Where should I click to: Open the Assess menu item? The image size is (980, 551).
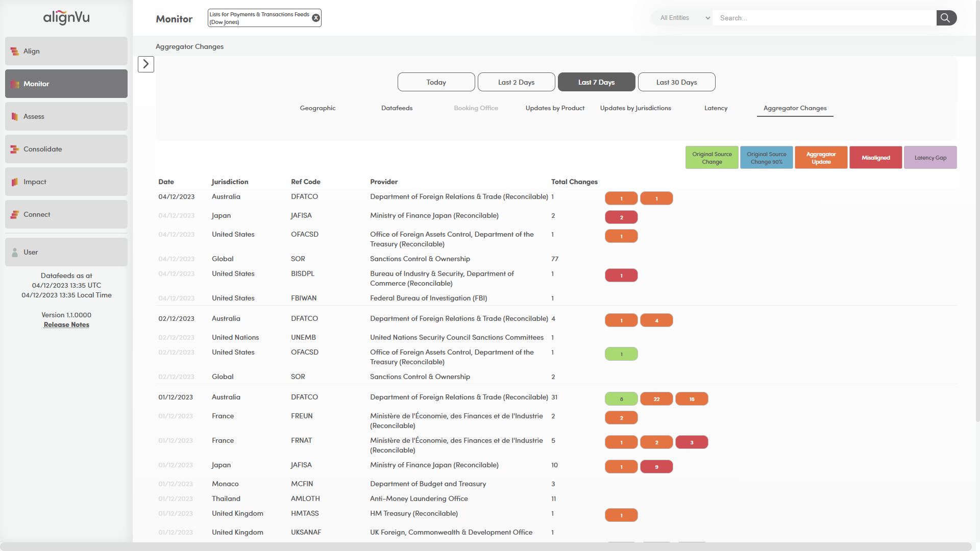tap(66, 116)
